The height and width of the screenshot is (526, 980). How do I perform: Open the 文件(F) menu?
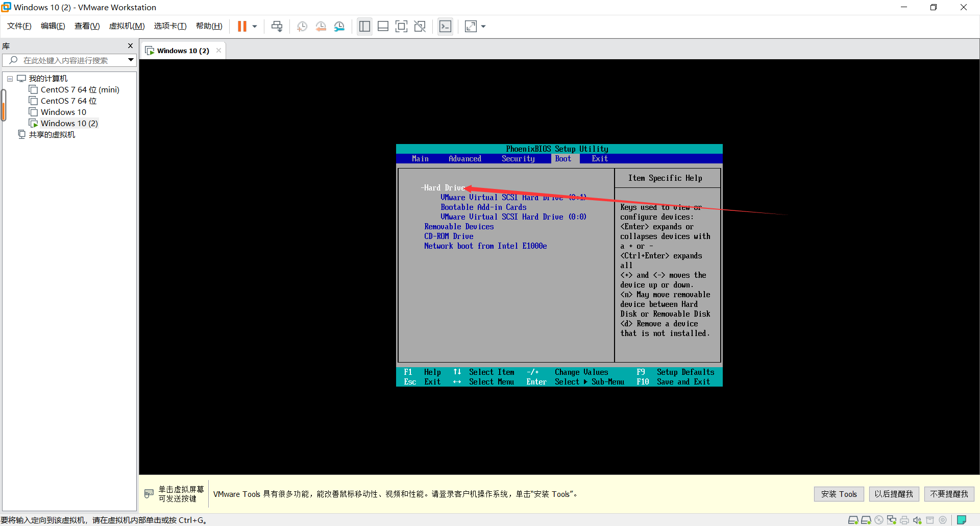pyautogui.click(x=19, y=26)
